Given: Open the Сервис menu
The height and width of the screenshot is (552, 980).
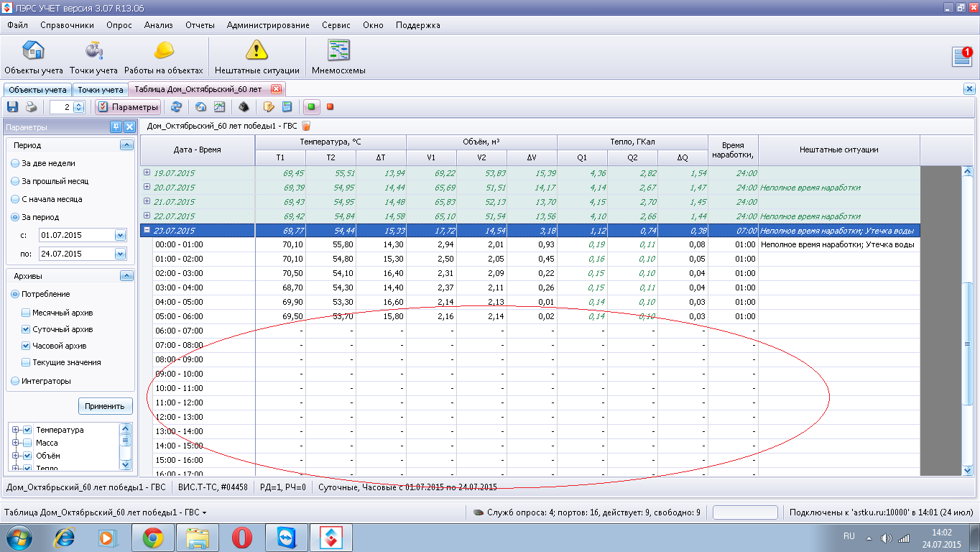Looking at the screenshot, I should pyautogui.click(x=336, y=25).
